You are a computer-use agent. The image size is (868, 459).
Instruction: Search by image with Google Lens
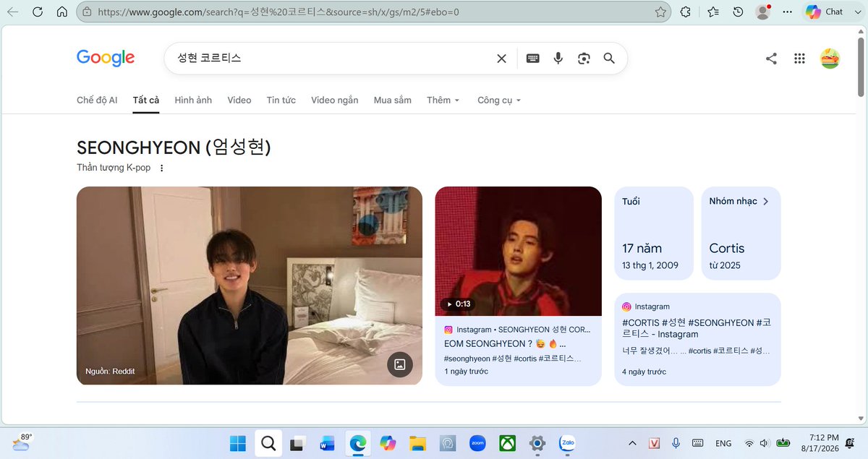tap(584, 59)
